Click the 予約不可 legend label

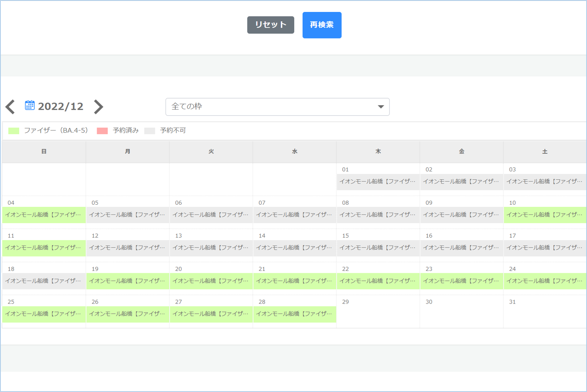click(x=173, y=130)
